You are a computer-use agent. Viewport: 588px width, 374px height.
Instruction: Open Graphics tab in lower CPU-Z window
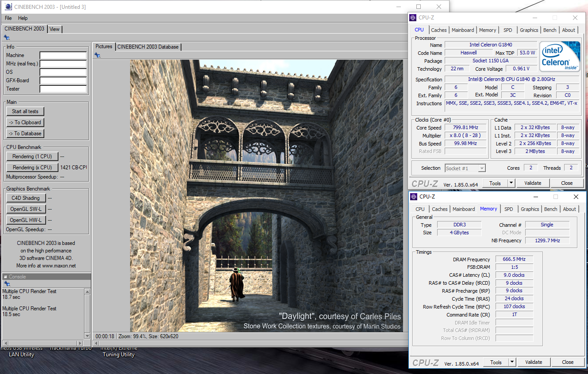(530, 209)
